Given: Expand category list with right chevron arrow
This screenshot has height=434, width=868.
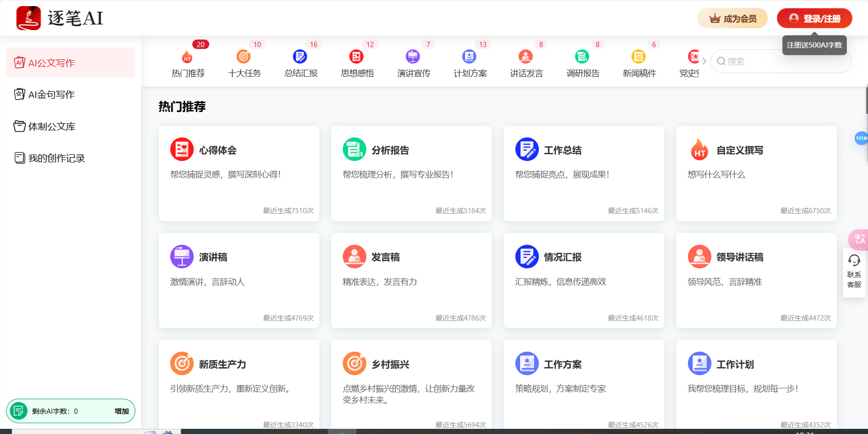Looking at the screenshot, I should 704,61.
